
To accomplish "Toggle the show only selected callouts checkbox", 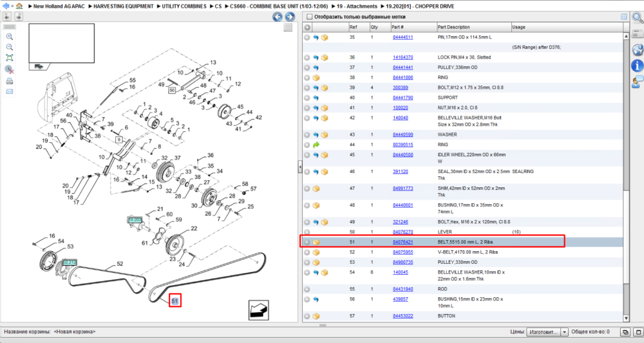I will tap(310, 17).
